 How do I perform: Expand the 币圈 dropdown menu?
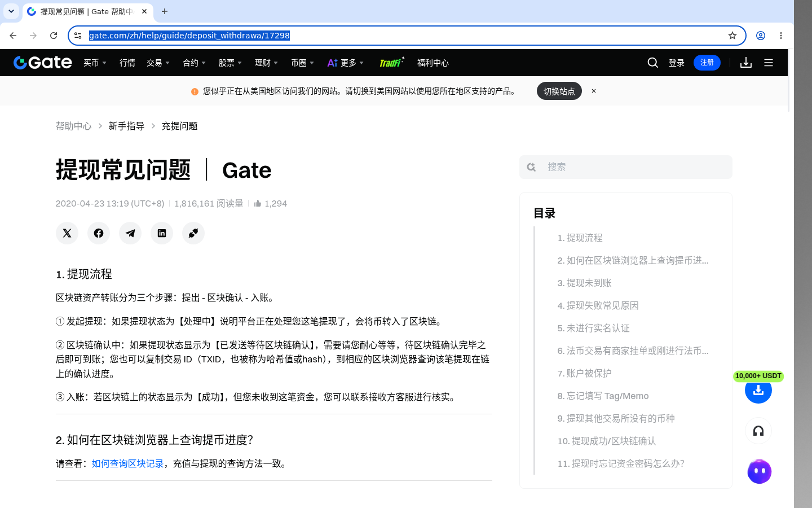(x=303, y=63)
